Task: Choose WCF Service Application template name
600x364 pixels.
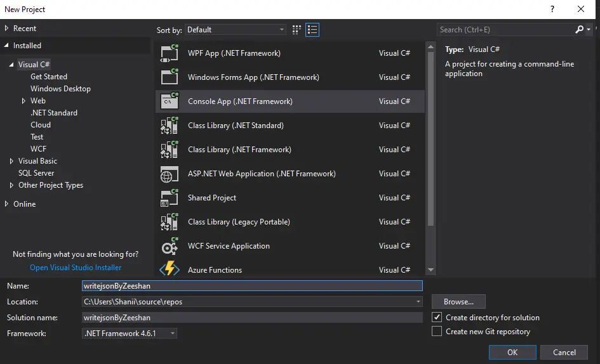Action: coord(229,246)
